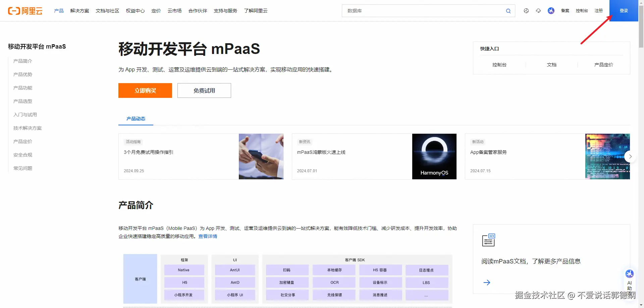Click the HarmonyOS thumbnail image
This screenshot has height=308, width=644.
(434, 157)
